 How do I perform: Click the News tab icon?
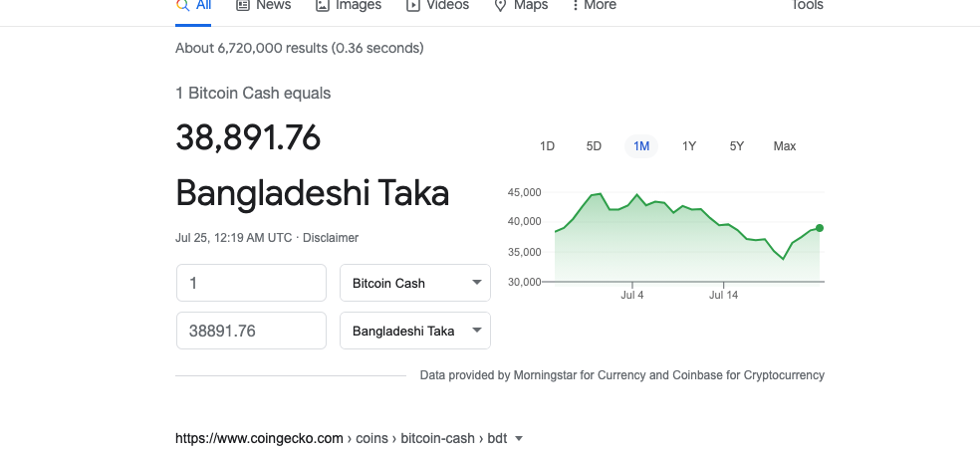[x=242, y=5]
